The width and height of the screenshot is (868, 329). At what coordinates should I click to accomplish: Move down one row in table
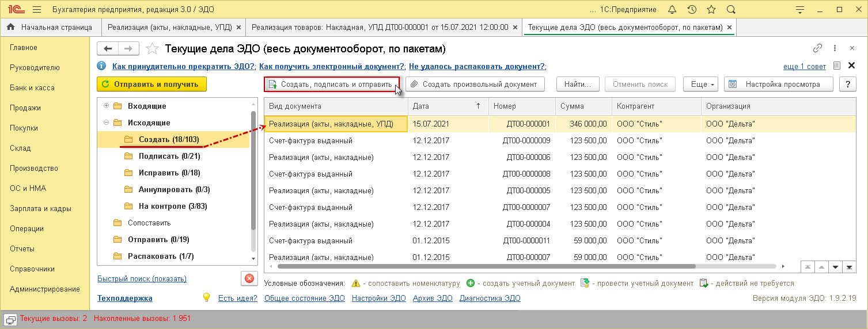(x=835, y=267)
